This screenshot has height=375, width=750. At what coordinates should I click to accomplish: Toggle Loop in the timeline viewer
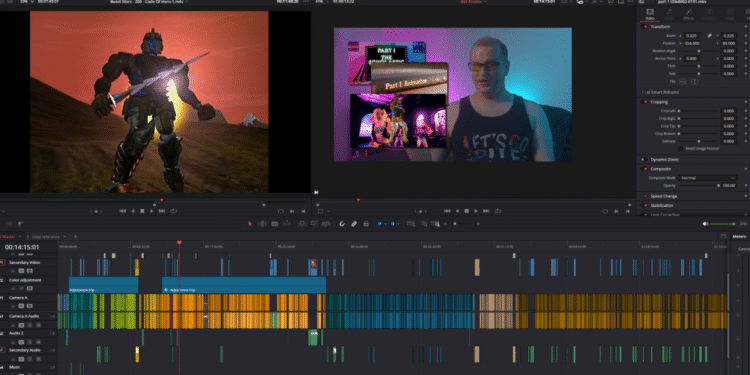[x=497, y=211]
